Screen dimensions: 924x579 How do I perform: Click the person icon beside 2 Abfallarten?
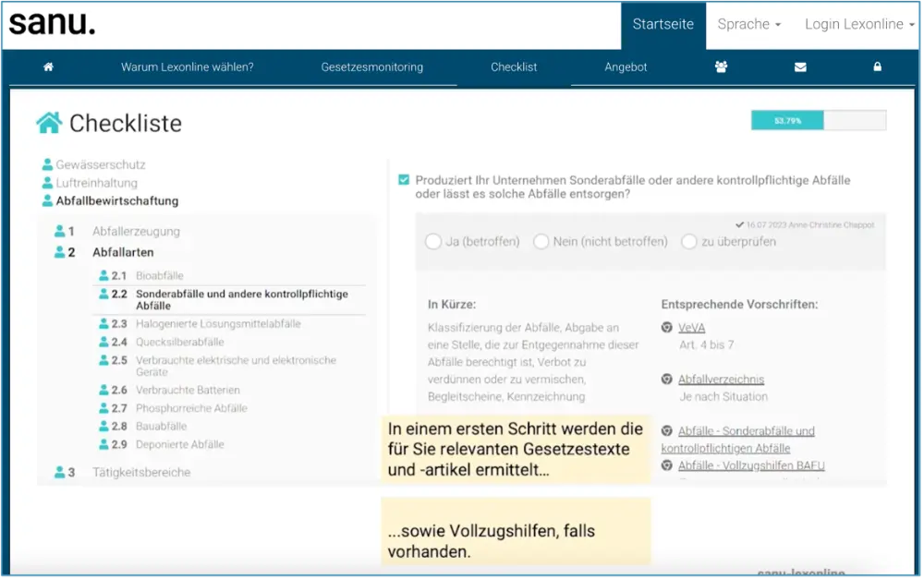pyautogui.click(x=59, y=252)
